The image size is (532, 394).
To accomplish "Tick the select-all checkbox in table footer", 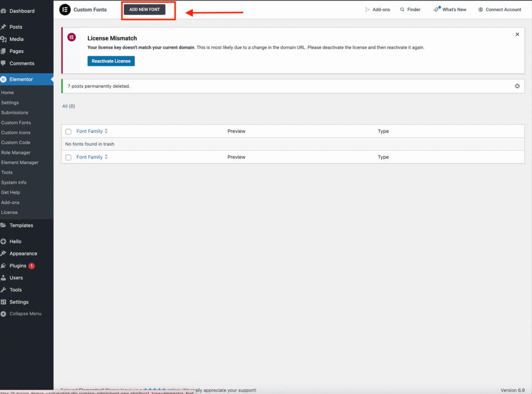I will tap(68, 157).
